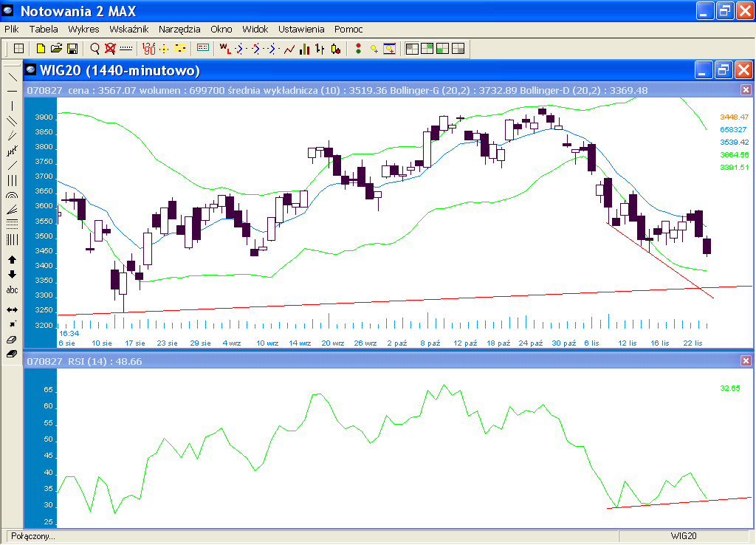Open the Pomoc menu

click(348, 30)
